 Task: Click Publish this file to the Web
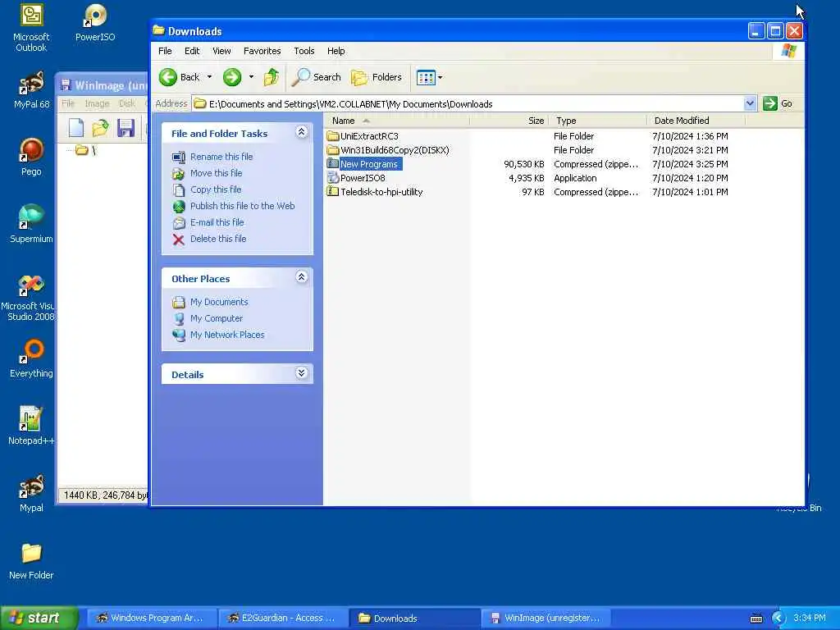click(242, 206)
